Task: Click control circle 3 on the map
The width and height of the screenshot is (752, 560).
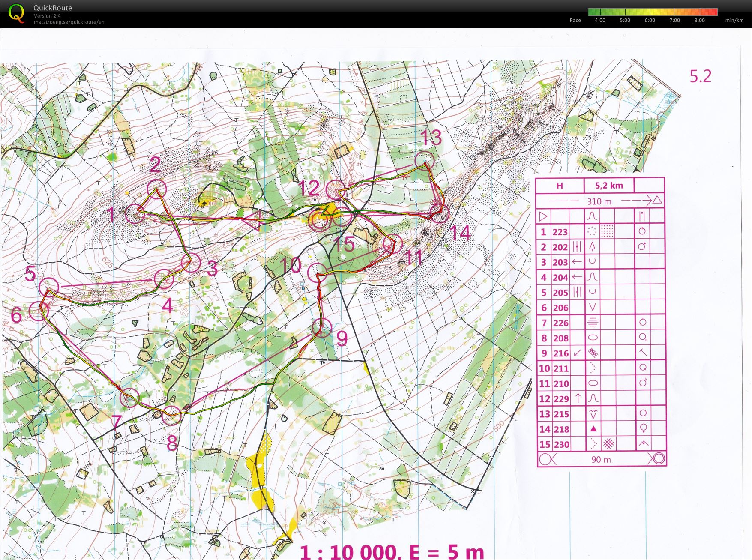Action: (191, 262)
